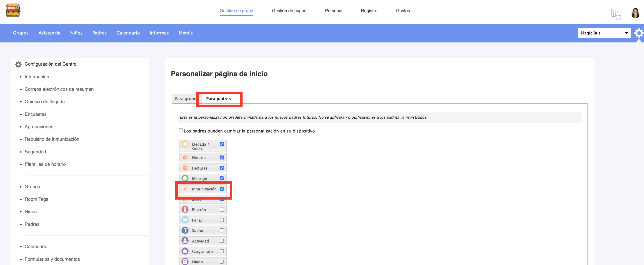Click the kiosk keypad icon at top right
This screenshot has height=265, width=644.
coord(616,14)
